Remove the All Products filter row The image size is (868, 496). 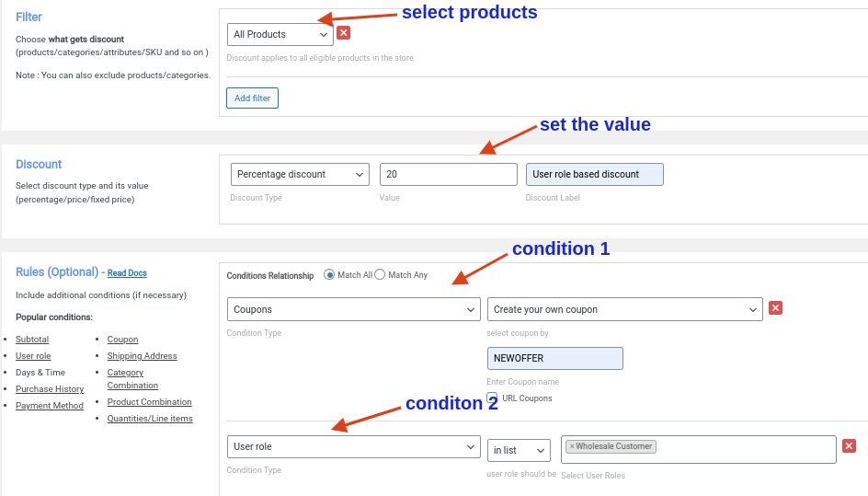pyautogui.click(x=343, y=33)
